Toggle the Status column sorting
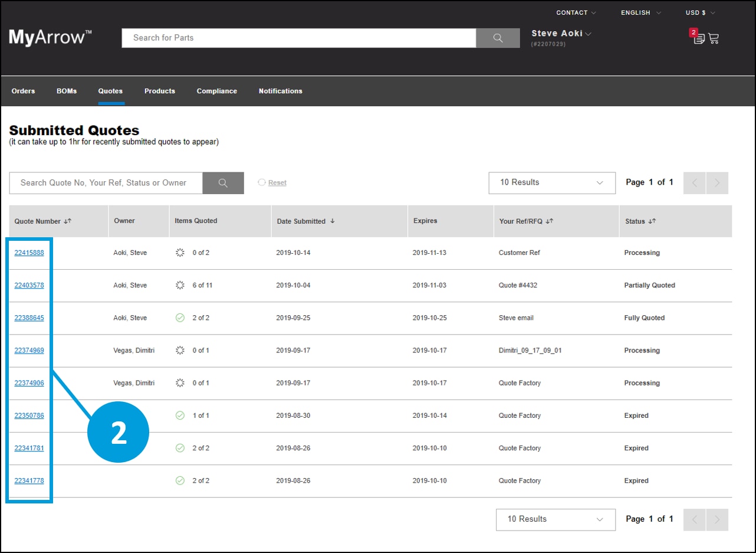The height and width of the screenshot is (553, 756). [x=651, y=221]
